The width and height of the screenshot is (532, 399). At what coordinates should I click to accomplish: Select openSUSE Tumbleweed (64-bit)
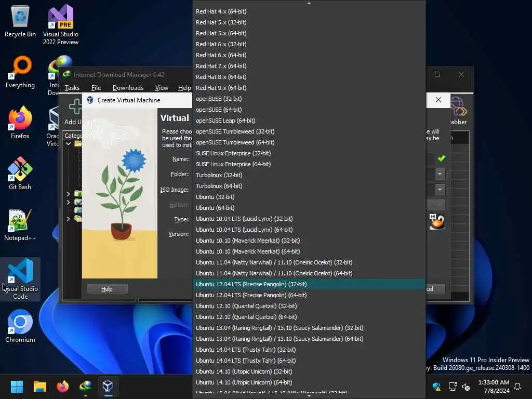309,142
